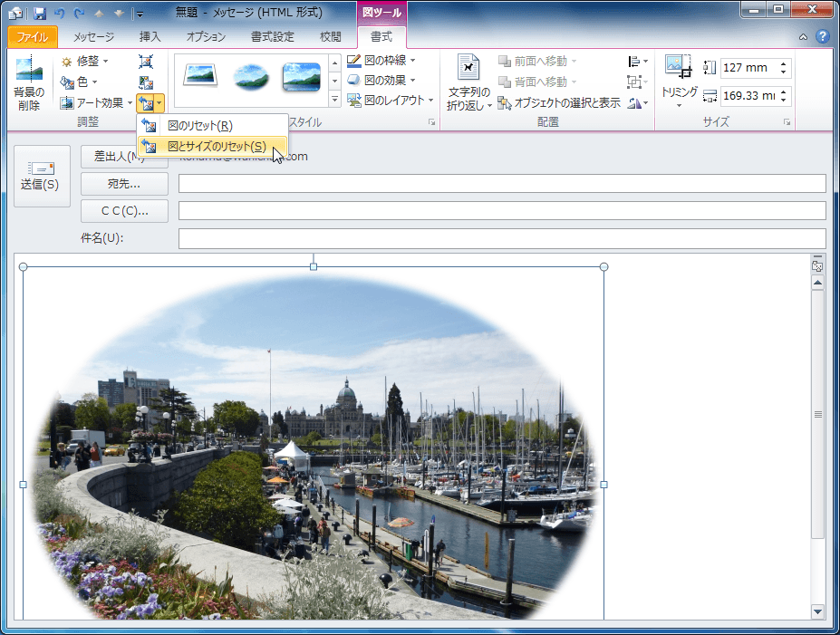Open the Picture Border (図の枠線) dropdown
This screenshot has height=635, width=840.
[381, 61]
